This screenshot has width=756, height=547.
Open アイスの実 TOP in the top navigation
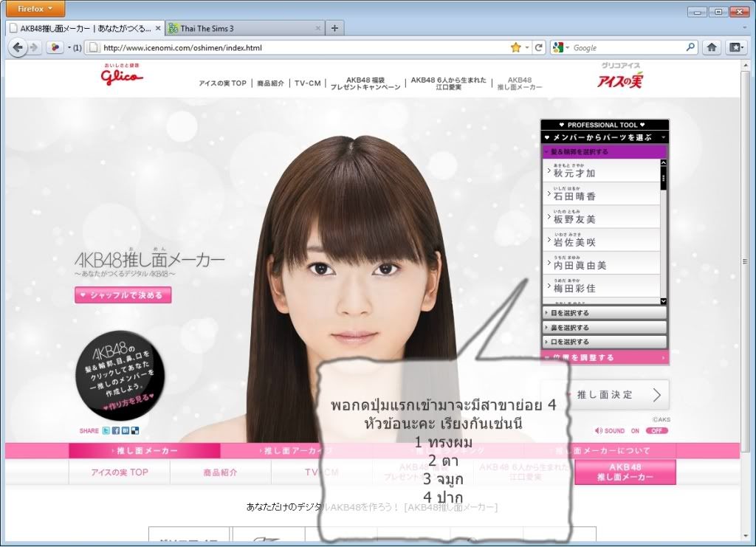pos(222,83)
